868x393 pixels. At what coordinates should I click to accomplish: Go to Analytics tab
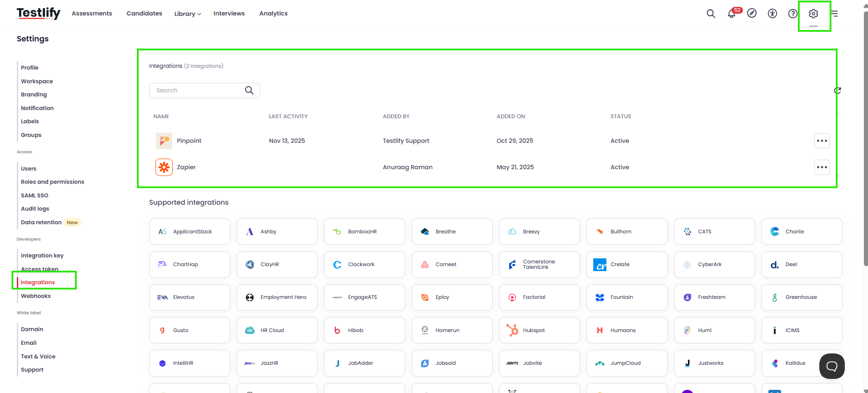273,14
